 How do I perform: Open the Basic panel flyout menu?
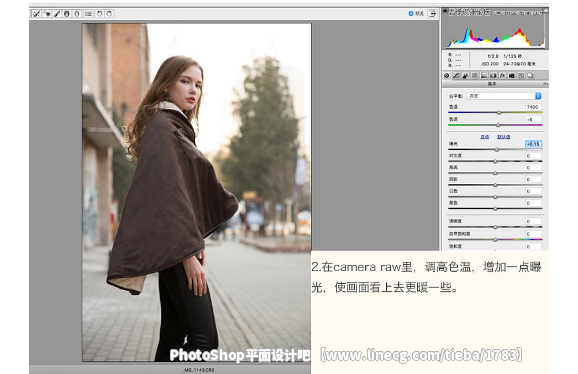click(x=546, y=84)
